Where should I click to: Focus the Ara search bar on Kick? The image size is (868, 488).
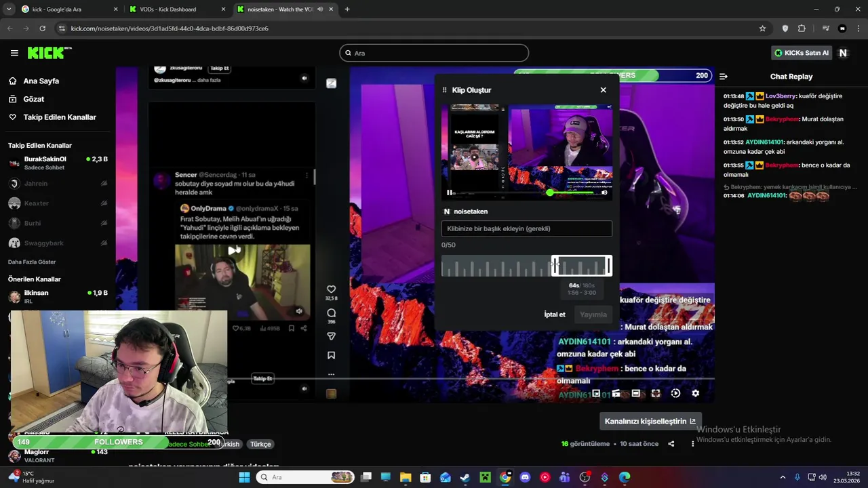click(x=434, y=53)
